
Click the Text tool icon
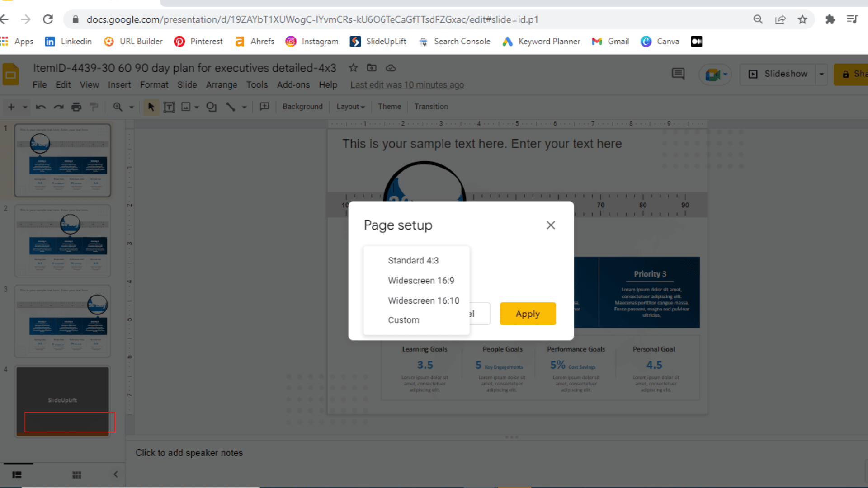(169, 107)
